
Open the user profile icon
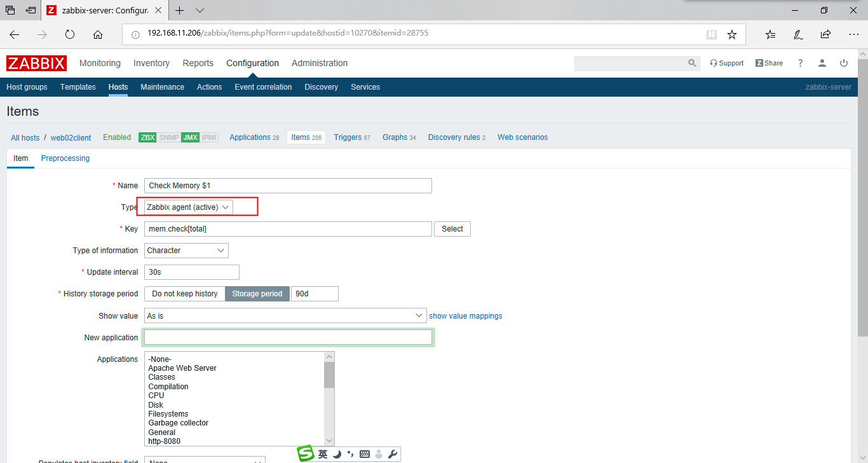coord(822,63)
